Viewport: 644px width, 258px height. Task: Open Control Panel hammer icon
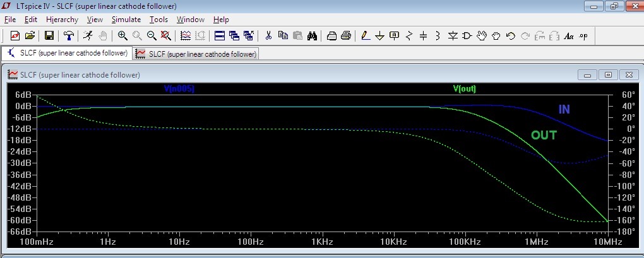coord(68,36)
